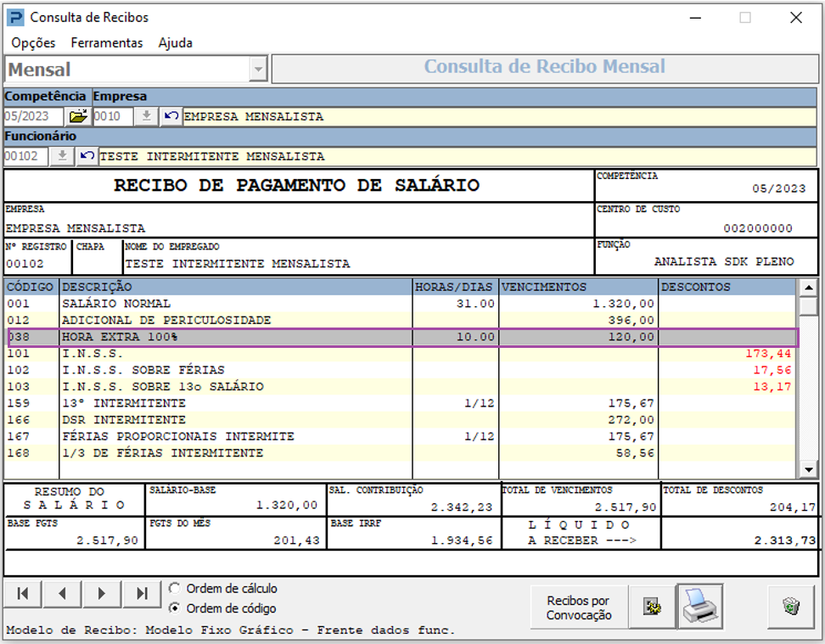Click the Centro de Custo value 002000000
The image size is (825, 644).
pyautogui.click(x=758, y=228)
